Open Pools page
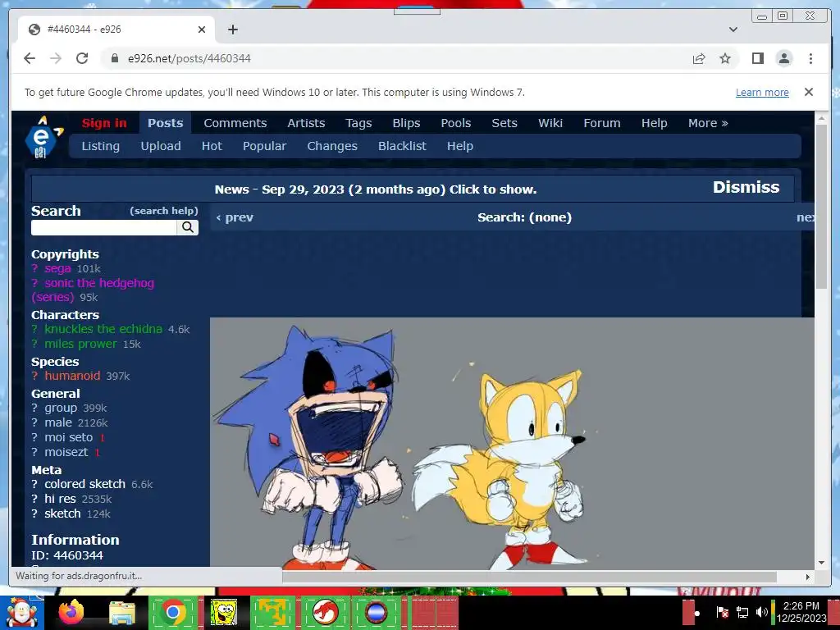This screenshot has width=840, height=630. [456, 123]
